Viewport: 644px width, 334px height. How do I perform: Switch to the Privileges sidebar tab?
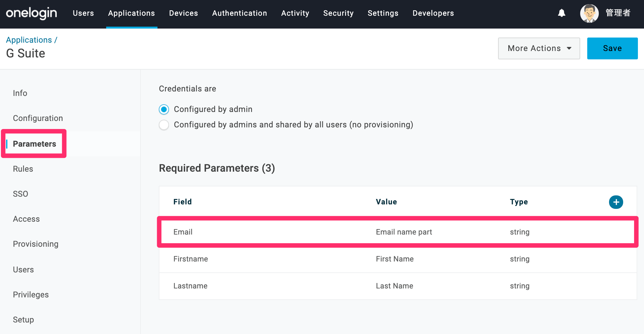(31, 295)
